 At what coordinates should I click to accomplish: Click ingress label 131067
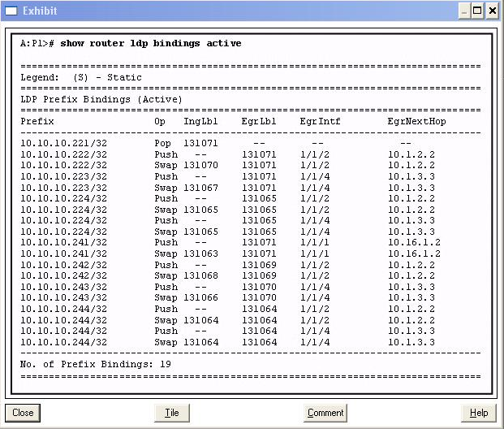pos(200,188)
